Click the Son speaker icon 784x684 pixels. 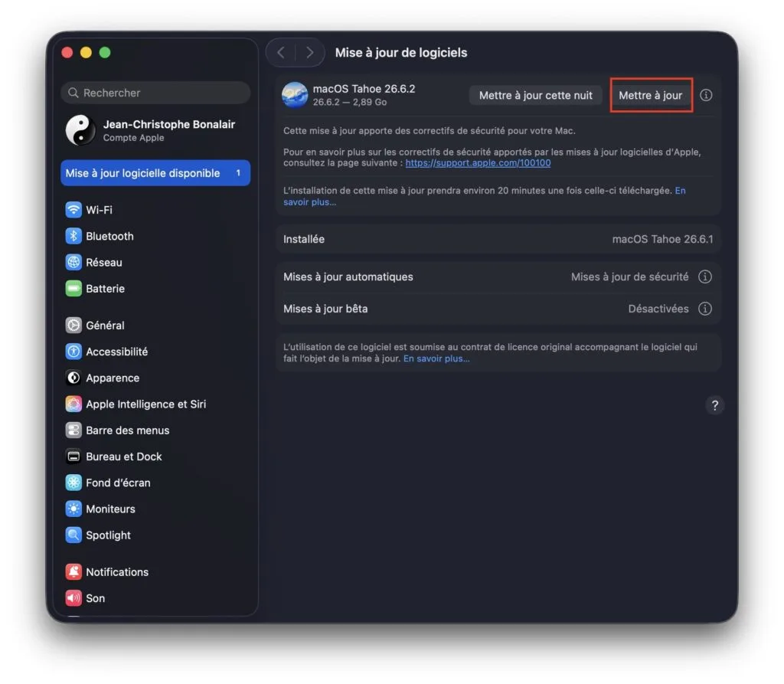[73, 598]
